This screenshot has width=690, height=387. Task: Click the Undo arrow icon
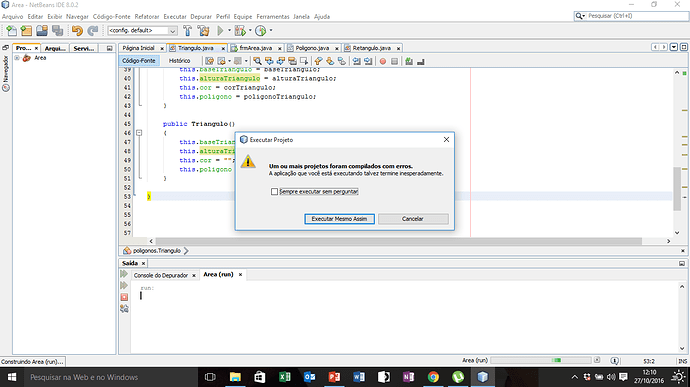[77, 31]
